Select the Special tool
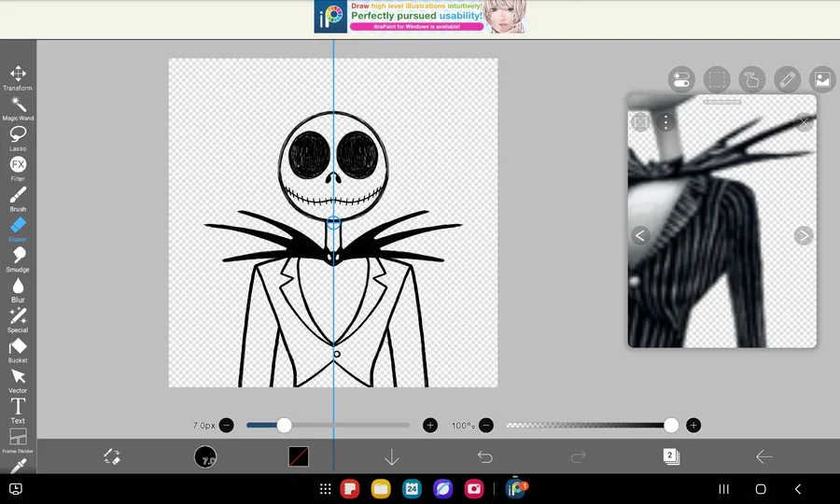This screenshot has height=504, width=840. point(18,320)
